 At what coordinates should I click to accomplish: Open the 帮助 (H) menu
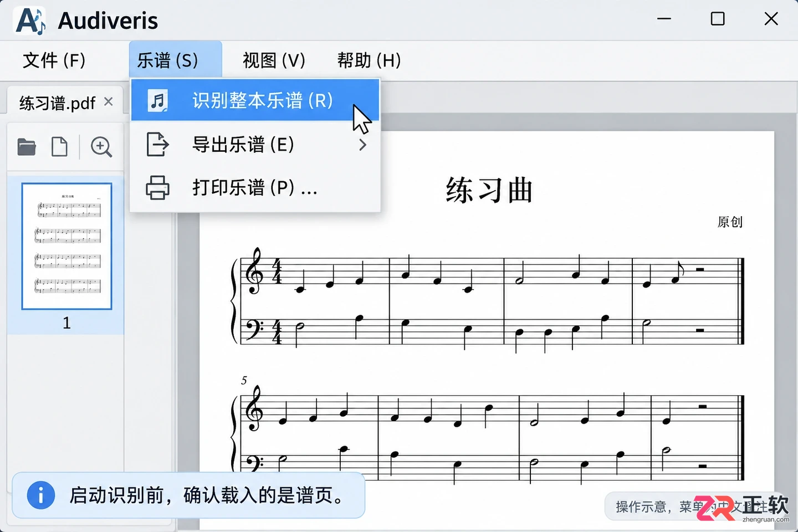pos(369,60)
